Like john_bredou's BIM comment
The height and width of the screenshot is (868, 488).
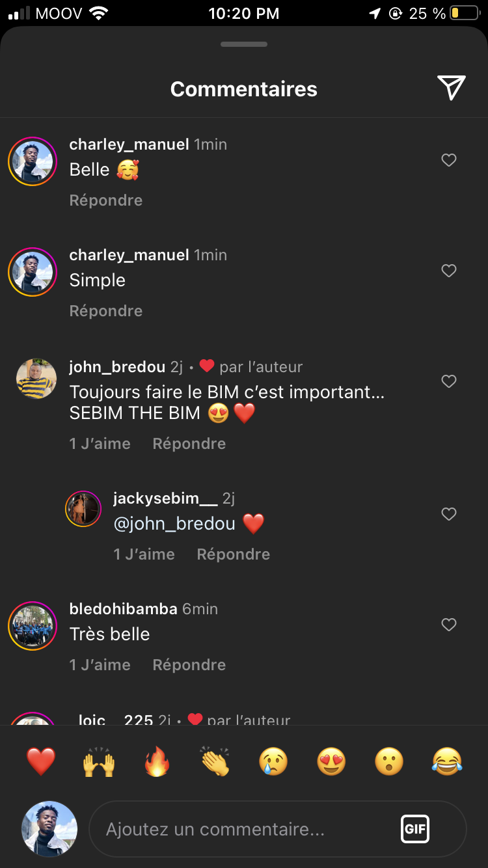pyautogui.click(x=449, y=381)
